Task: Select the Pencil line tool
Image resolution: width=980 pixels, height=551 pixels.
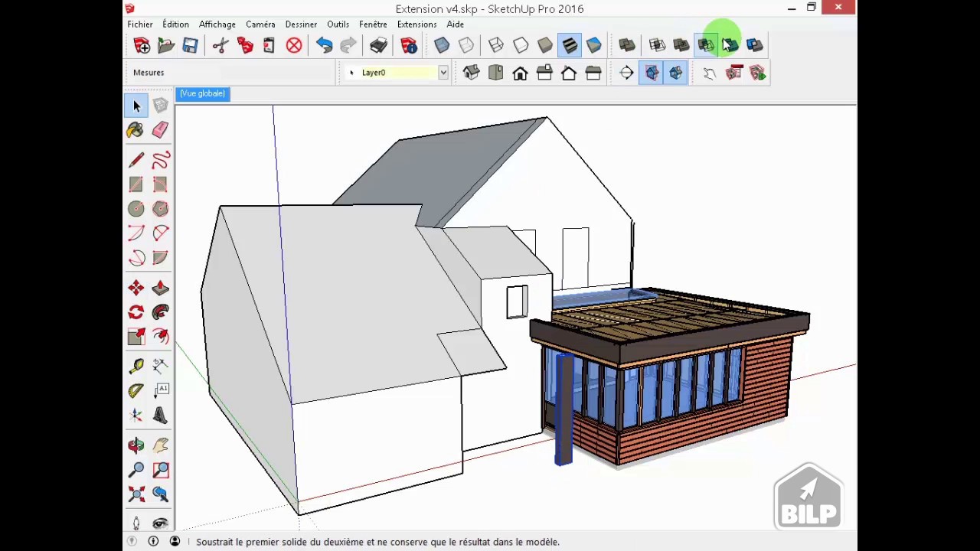Action: click(x=136, y=160)
